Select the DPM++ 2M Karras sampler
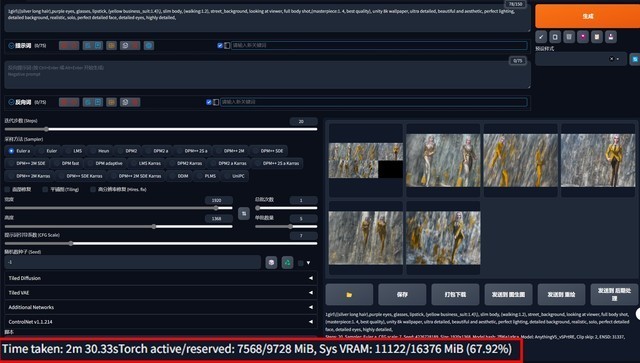640x363 pixels. (x=30, y=176)
